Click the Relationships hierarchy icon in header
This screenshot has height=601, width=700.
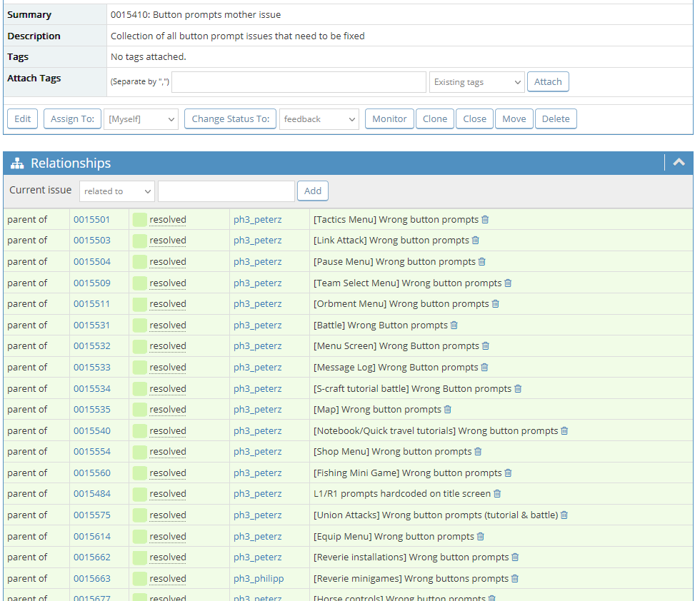point(17,163)
